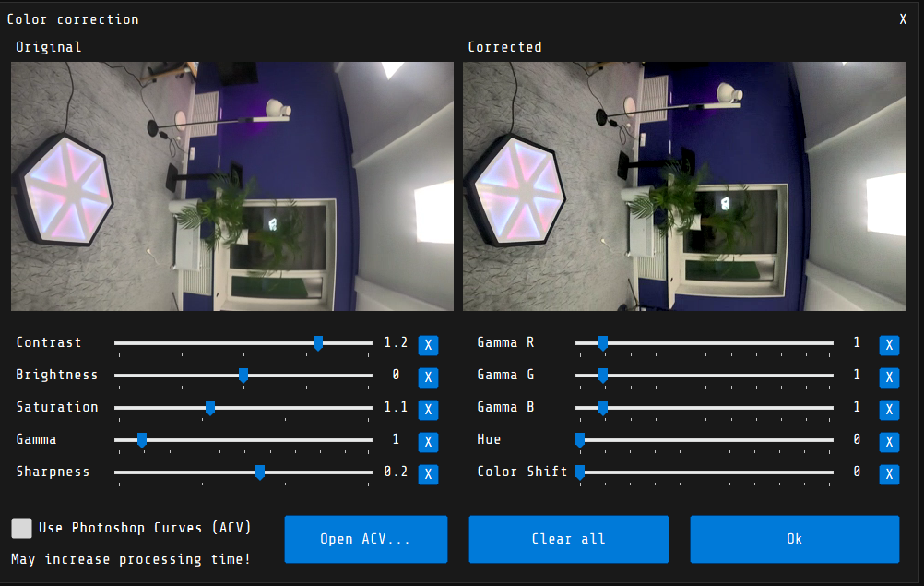
Task: Click the Brightness slider handle
Action: click(x=243, y=376)
